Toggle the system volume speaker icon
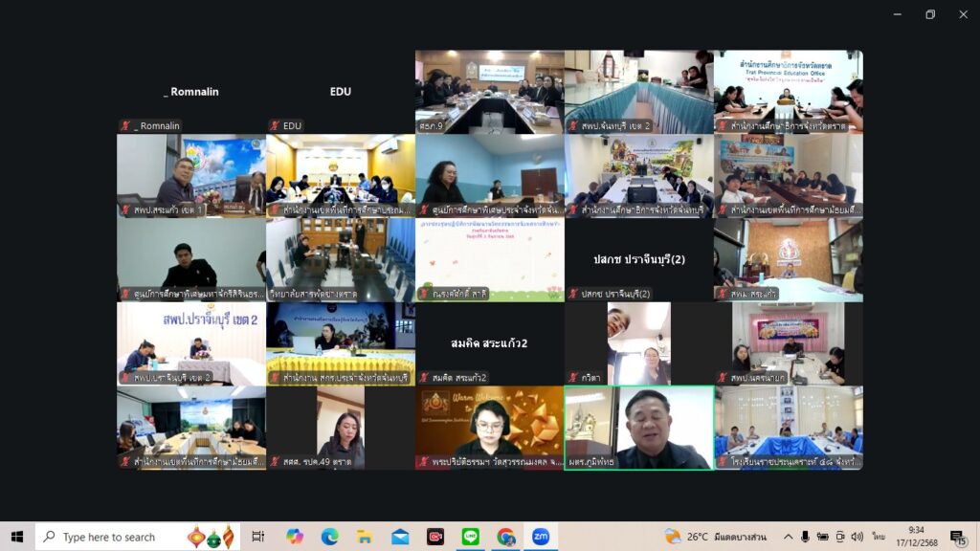Screen dimensions: 980x551 [857, 537]
